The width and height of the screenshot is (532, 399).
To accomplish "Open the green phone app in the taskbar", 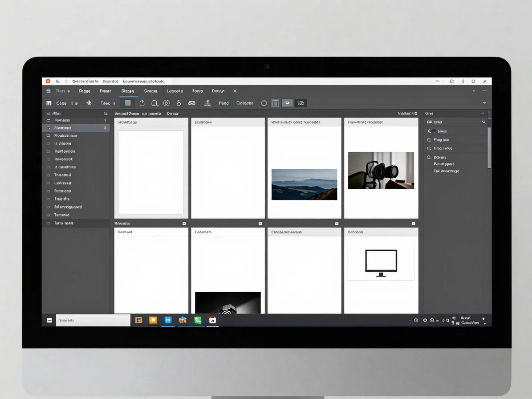I will [x=198, y=320].
